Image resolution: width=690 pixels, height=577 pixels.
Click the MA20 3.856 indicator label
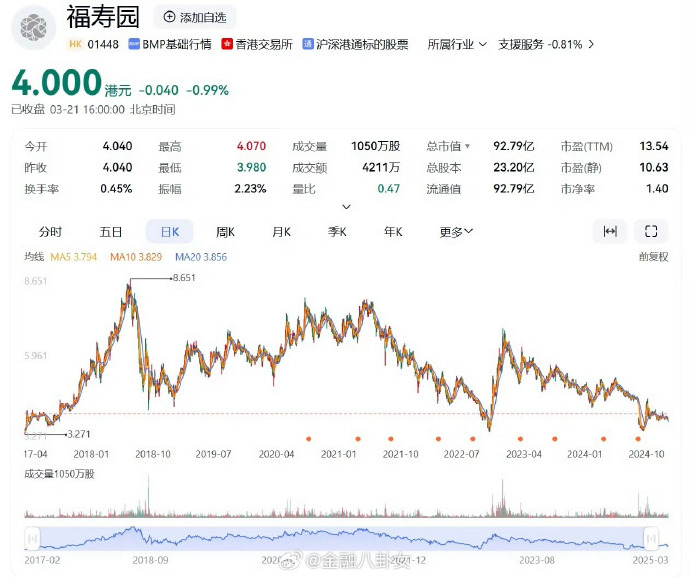(201, 257)
